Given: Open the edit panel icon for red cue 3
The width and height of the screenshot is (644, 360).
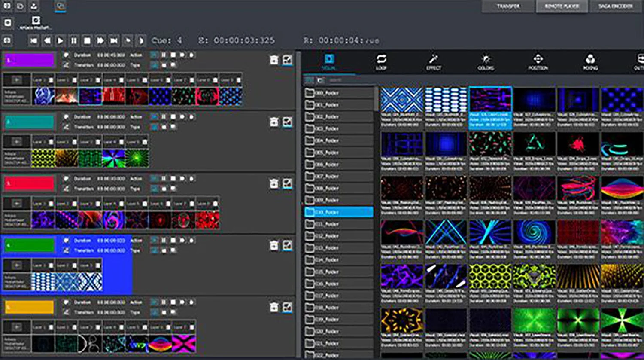Looking at the screenshot, I should (x=287, y=183).
